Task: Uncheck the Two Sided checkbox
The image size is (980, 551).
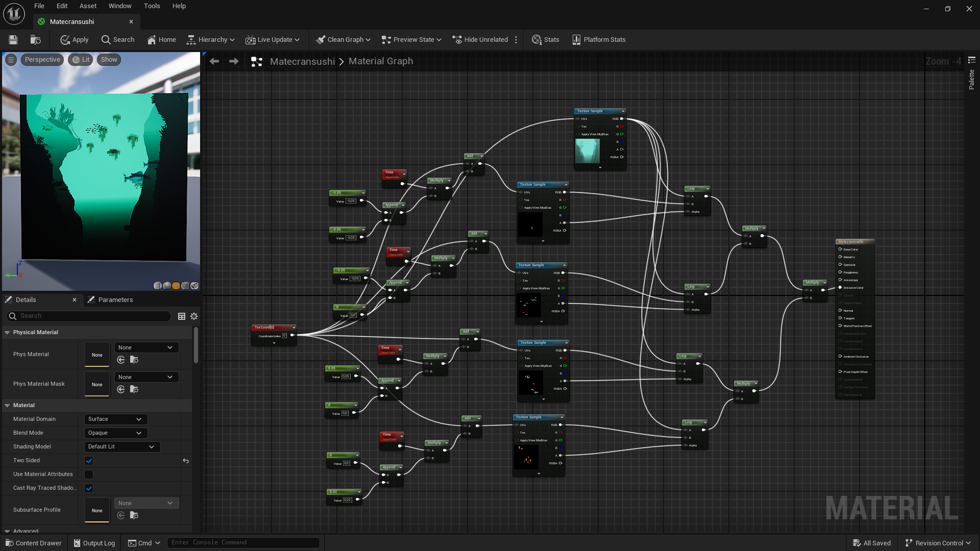Action: point(89,461)
